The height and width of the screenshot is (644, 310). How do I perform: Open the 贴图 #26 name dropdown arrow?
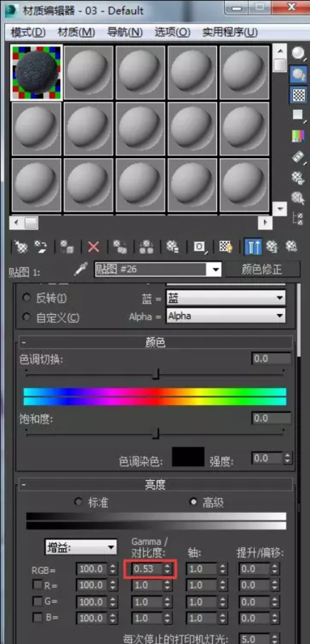tap(215, 270)
